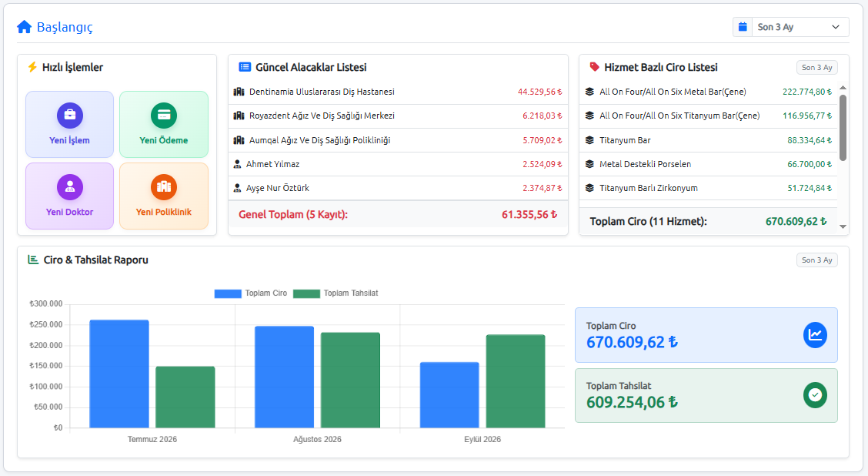Click the Ağustos 2026 blue ciro bar
Image resolution: width=868 pixels, height=476 pixels.
click(285, 377)
